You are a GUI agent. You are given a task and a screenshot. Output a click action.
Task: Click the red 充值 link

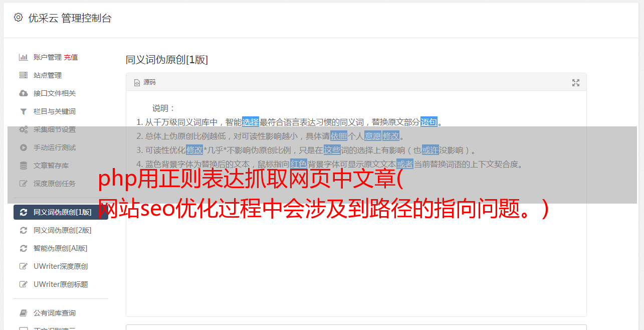click(x=71, y=57)
